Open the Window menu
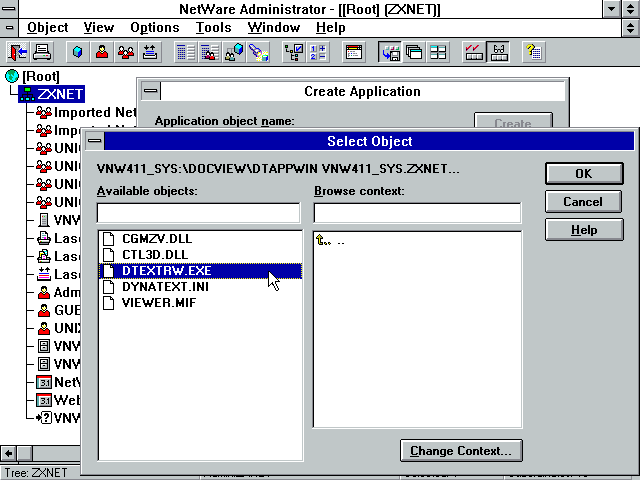This screenshot has width=640, height=480. point(274,27)
